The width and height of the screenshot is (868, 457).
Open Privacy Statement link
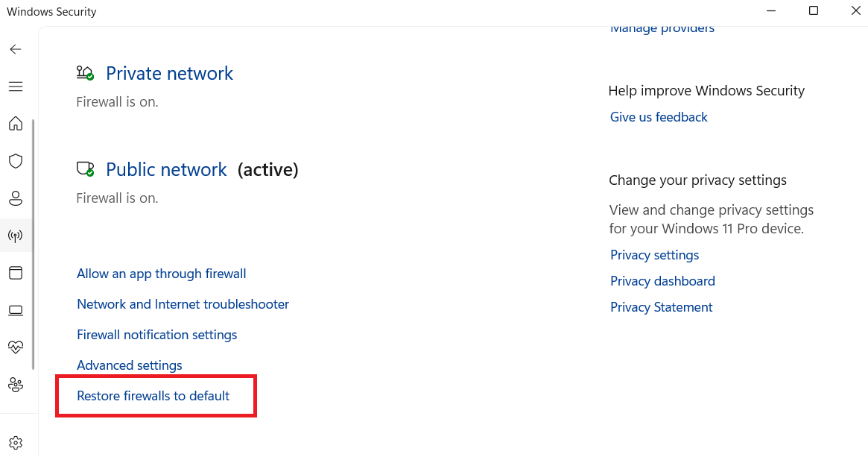661,307
